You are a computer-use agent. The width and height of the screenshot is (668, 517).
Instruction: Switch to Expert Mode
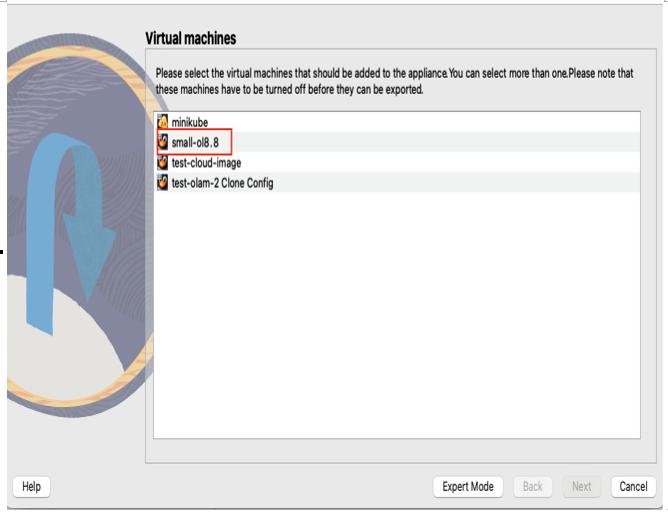[x=468, y=486]
